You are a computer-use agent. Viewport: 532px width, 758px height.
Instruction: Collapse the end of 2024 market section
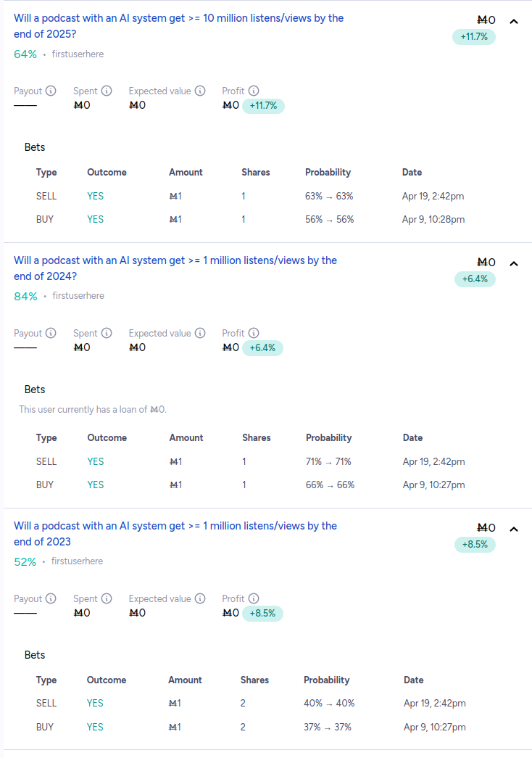coord(514,263)
